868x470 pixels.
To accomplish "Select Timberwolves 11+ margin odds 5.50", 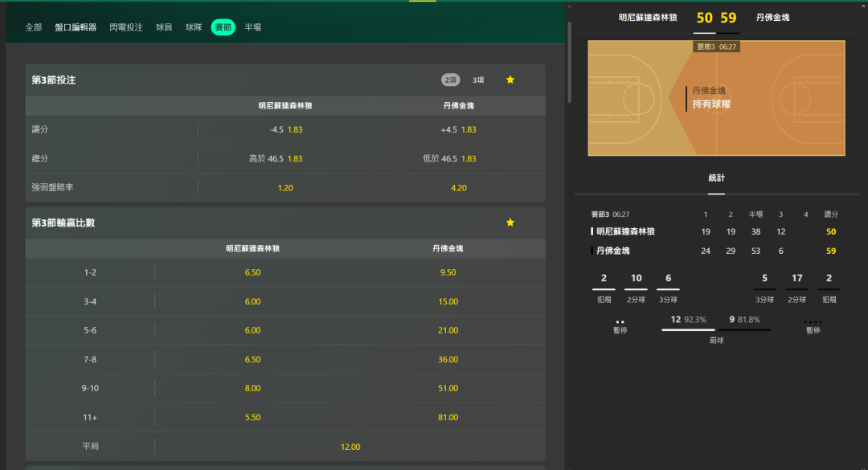I will coord(252,417).
